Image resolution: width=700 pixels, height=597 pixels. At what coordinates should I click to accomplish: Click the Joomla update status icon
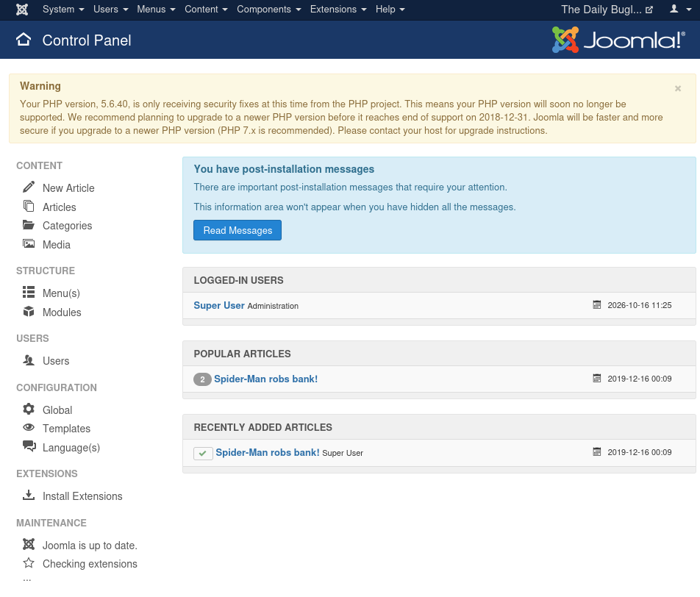pyautogui.click(x=29, y=544)
